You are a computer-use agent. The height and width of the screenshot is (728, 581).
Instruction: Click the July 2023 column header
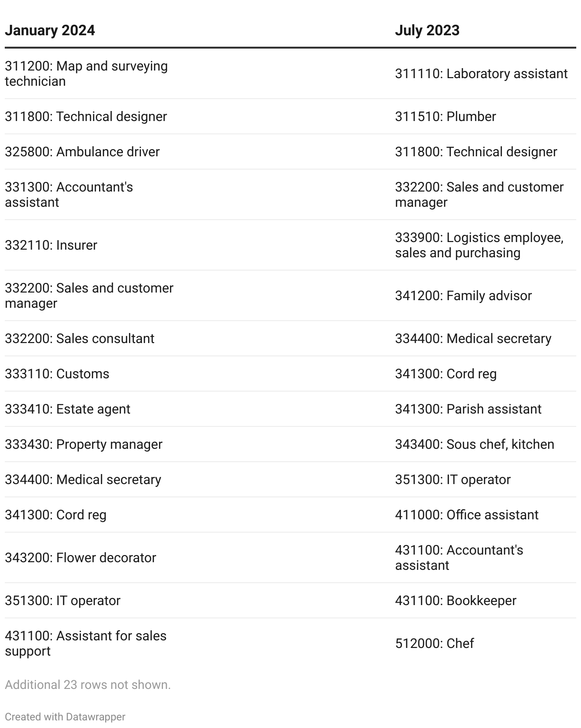(x=427, y=30)
